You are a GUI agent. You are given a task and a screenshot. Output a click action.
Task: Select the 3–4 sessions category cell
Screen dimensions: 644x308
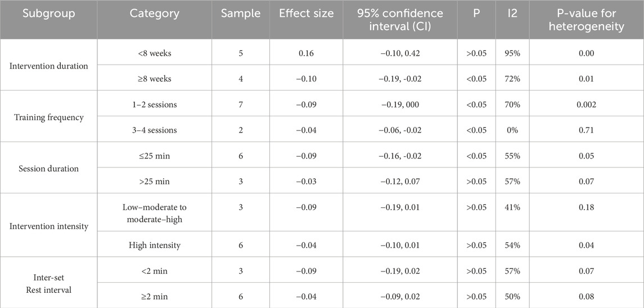[x=155, y=130]
